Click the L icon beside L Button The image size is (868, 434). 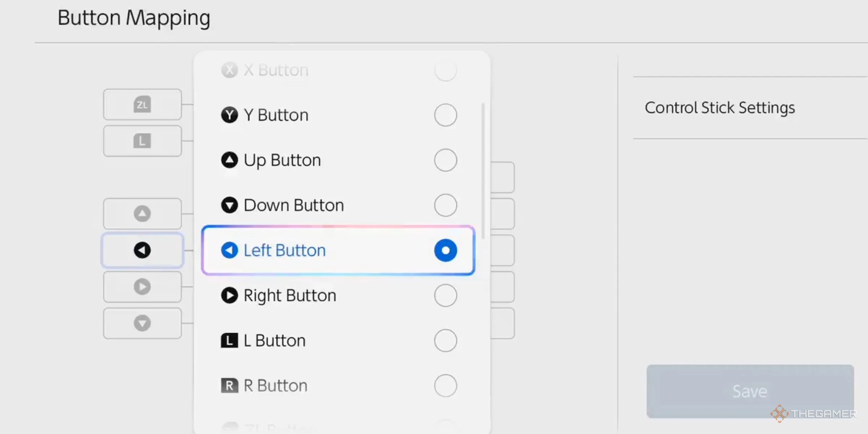click(229, 341)
